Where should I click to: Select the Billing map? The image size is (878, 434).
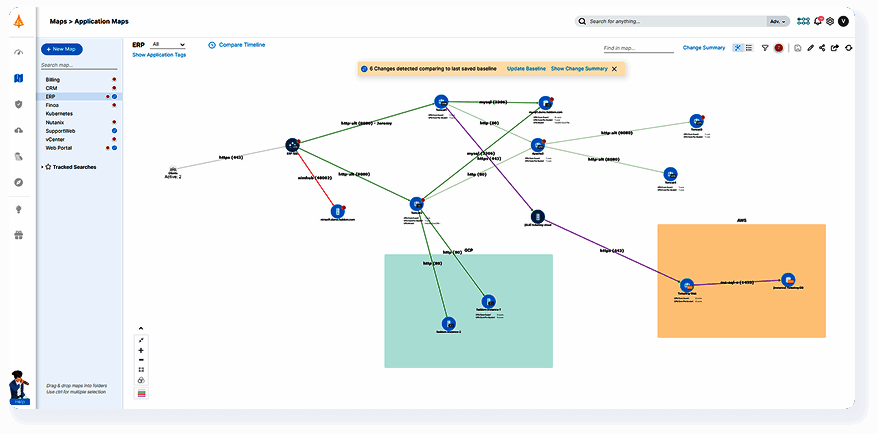[x=53, y=80]
